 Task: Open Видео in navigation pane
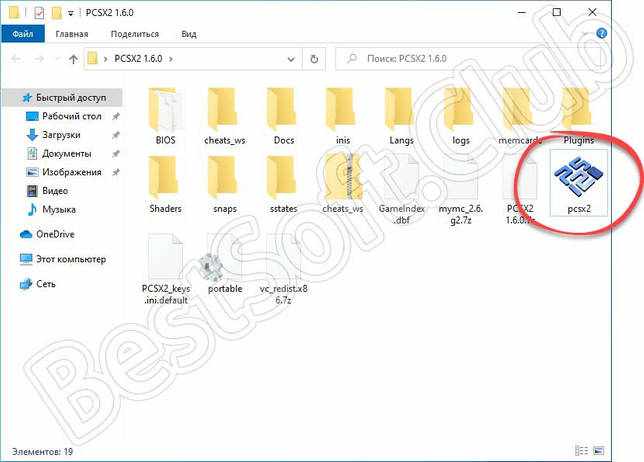tap(47, 191)
